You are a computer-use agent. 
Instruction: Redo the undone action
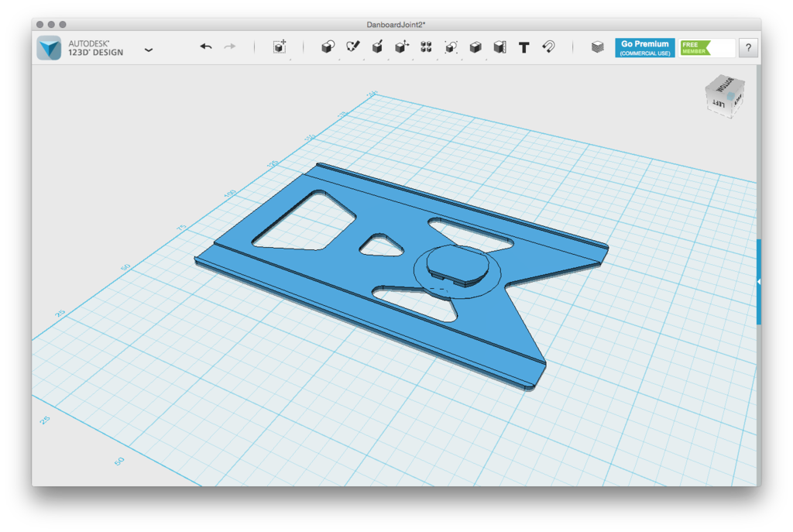[230, 46]
